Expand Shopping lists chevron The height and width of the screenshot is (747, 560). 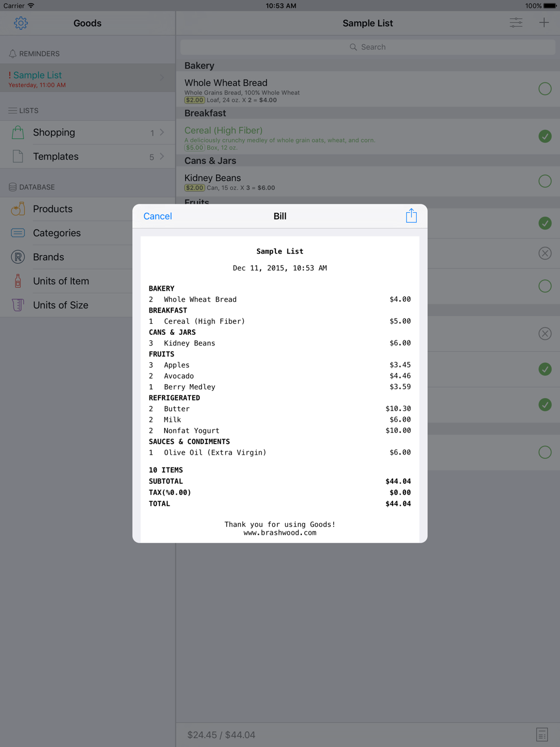click(x=162, y=132)
